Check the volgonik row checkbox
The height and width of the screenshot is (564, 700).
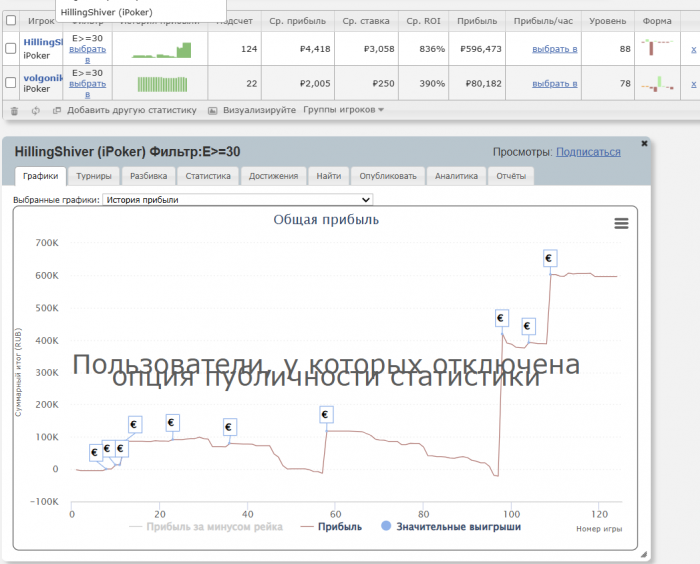[11, 82]
